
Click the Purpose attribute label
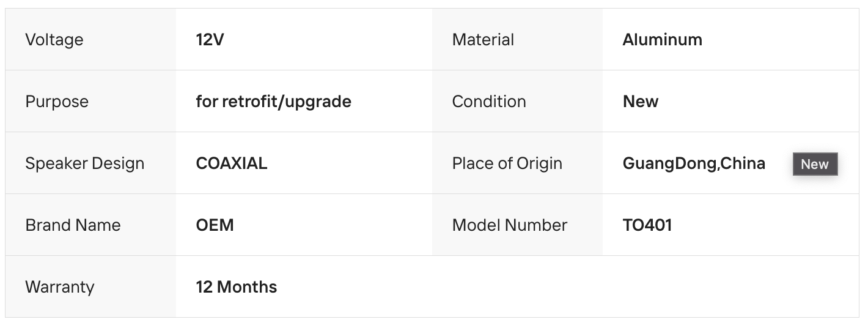pyautogui.click(x=57, y=102)
